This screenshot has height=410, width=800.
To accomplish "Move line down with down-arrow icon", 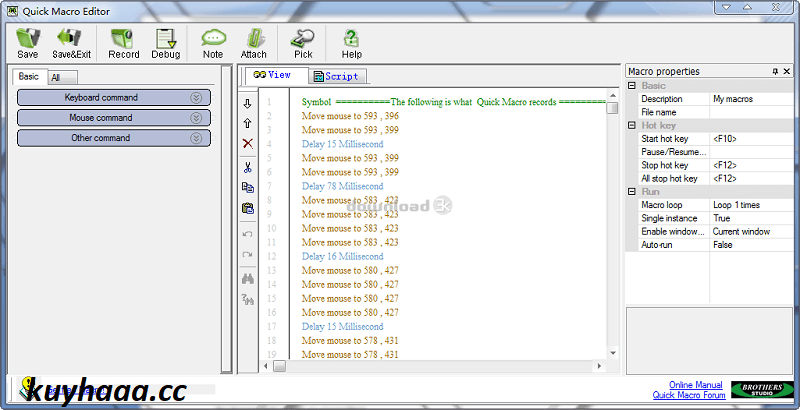I will tap(247, 104).
